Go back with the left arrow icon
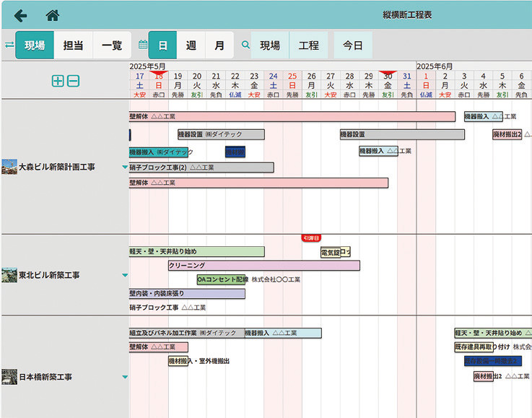 (21, 16)
